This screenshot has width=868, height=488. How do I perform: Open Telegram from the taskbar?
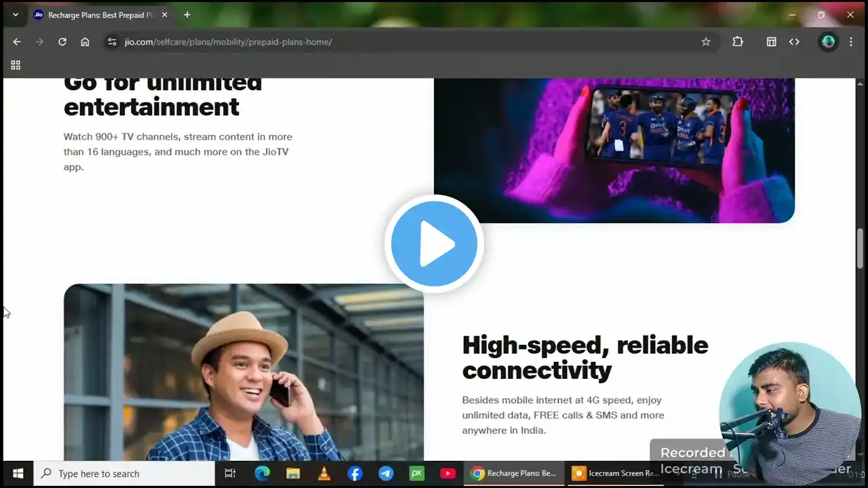point(386,473)
